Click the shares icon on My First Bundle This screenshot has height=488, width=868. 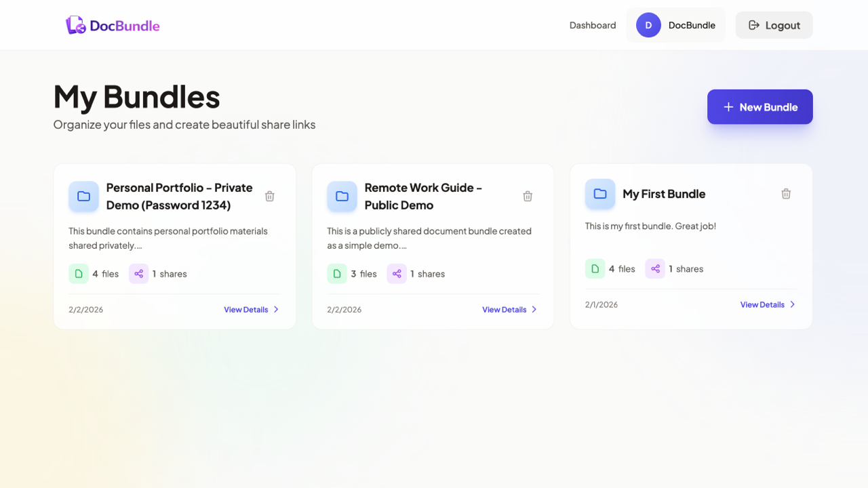pos(655,268)
